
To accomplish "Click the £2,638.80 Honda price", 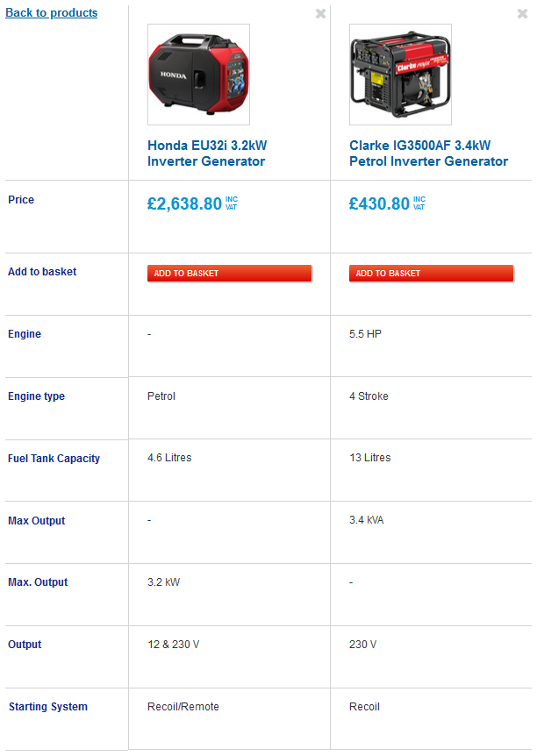I will click(185, 204).
